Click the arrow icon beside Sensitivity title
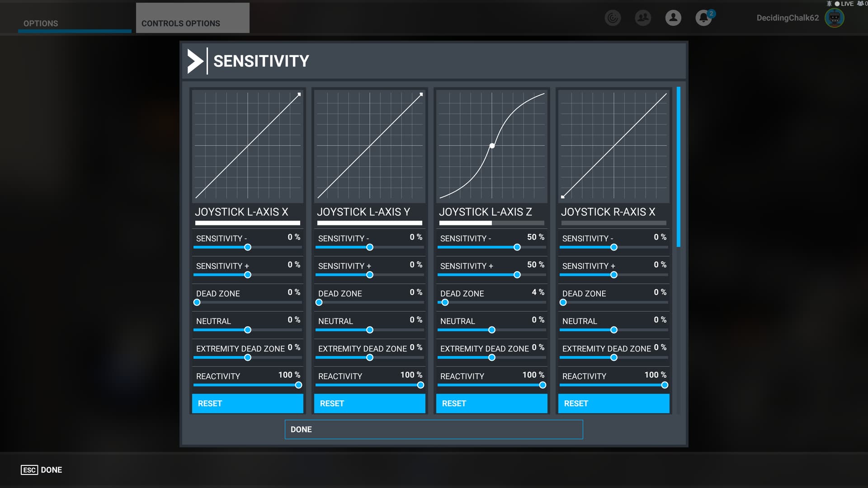 195,61
